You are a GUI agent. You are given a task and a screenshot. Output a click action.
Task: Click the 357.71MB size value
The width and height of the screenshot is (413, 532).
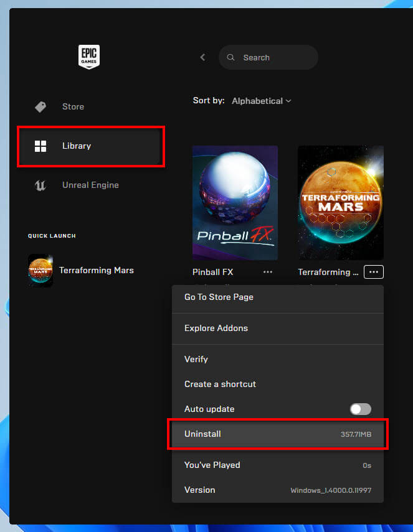point(356,434)
